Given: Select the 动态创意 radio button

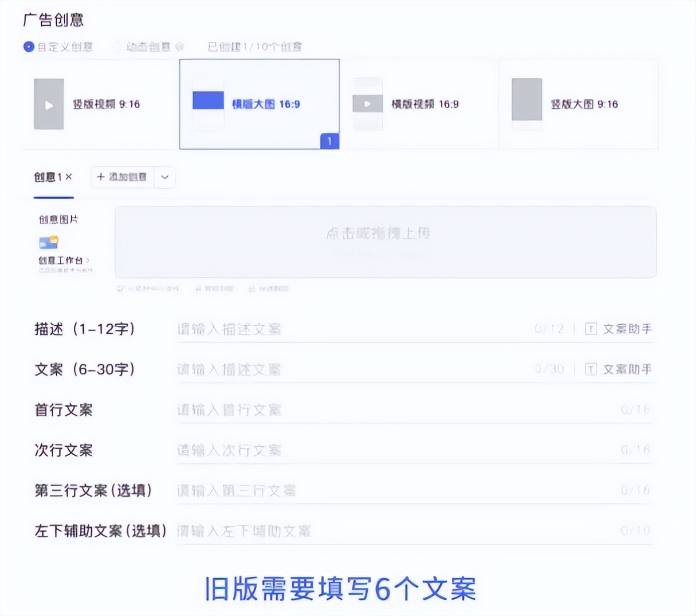Looking at the screenshot, I should pos(117,46).
